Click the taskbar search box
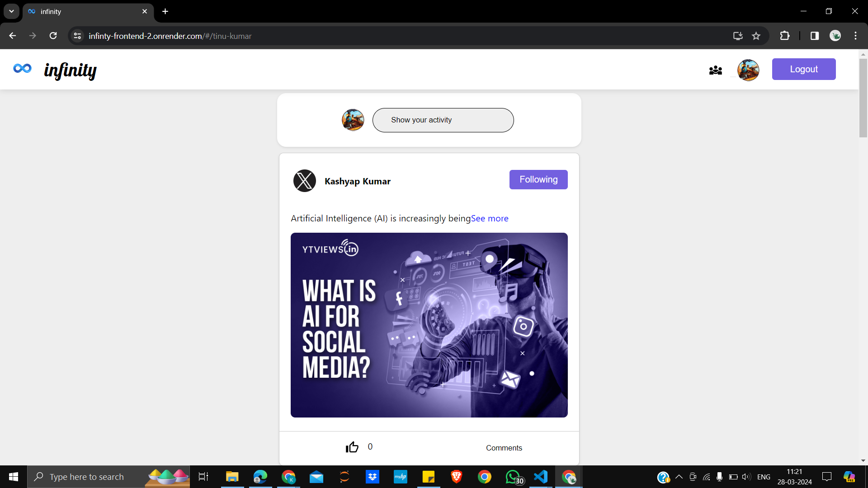 point(108,477)
